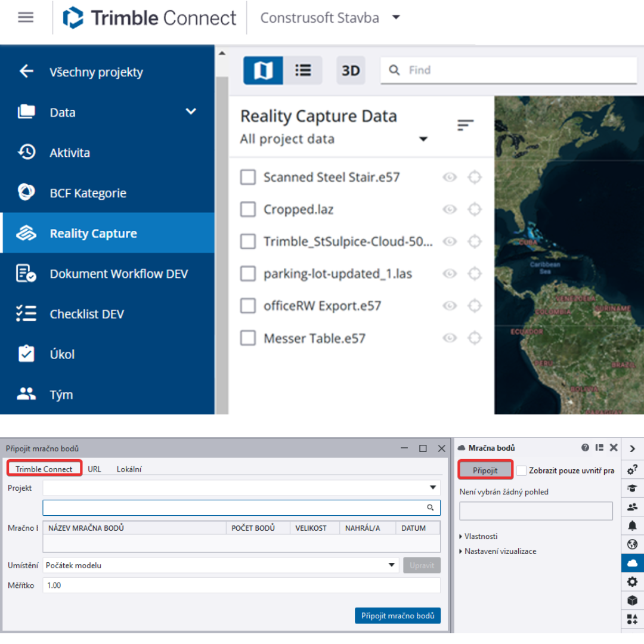Toggle visibility of officeRW Export.e57

click(450, 305)
